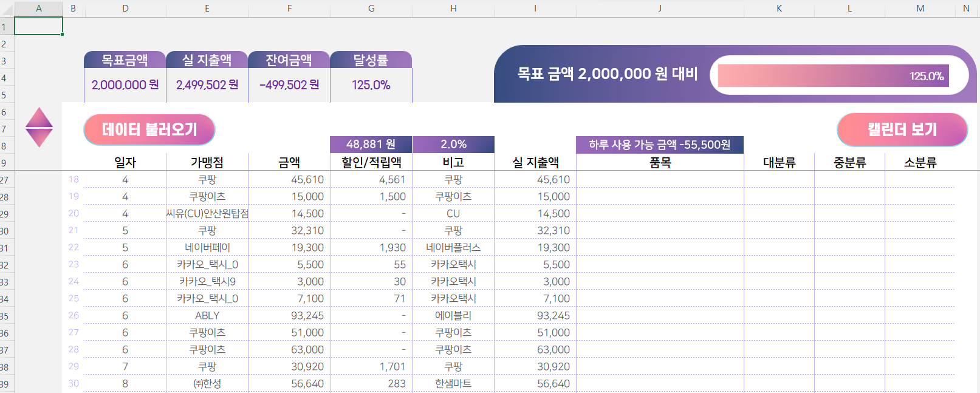Screen dimensions: 980x393
Task: Click the 2.0% rate cell above 비고
Action: point(453,145)
